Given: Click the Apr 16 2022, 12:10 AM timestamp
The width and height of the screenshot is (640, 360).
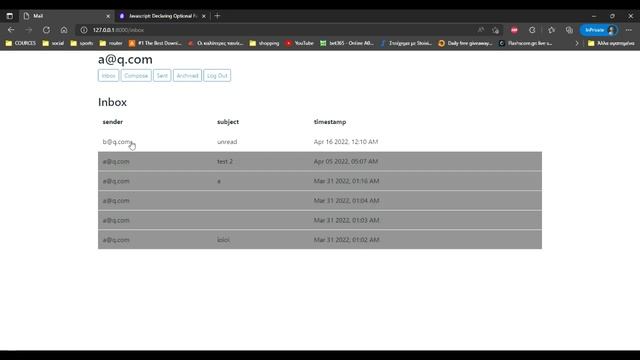Looking at the screenshot, I should click(x=346, y=142).
